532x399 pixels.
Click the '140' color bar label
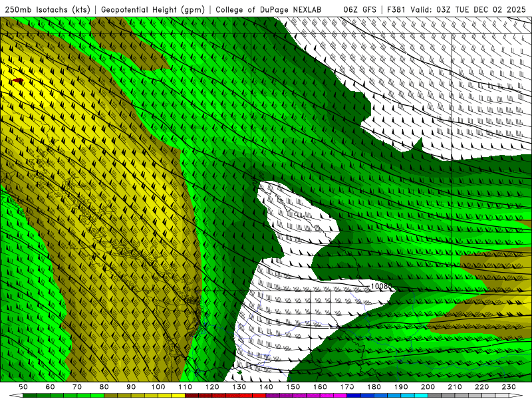(x=266, y=387)
